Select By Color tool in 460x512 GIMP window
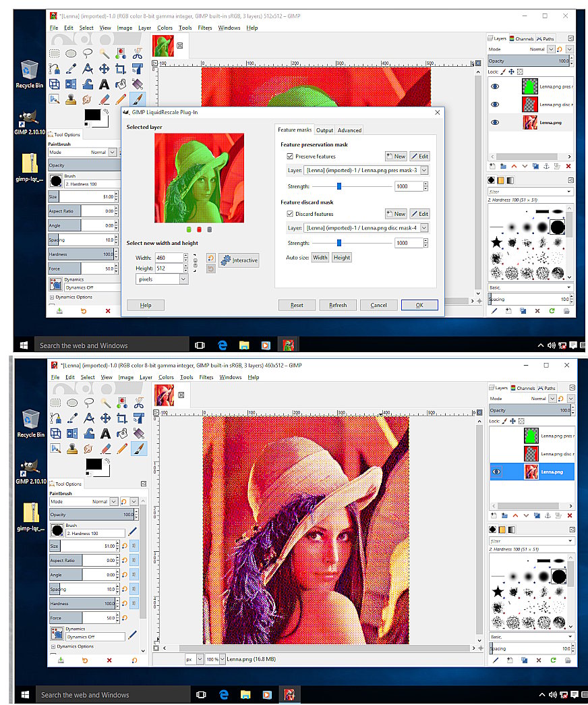 [122, 402]
